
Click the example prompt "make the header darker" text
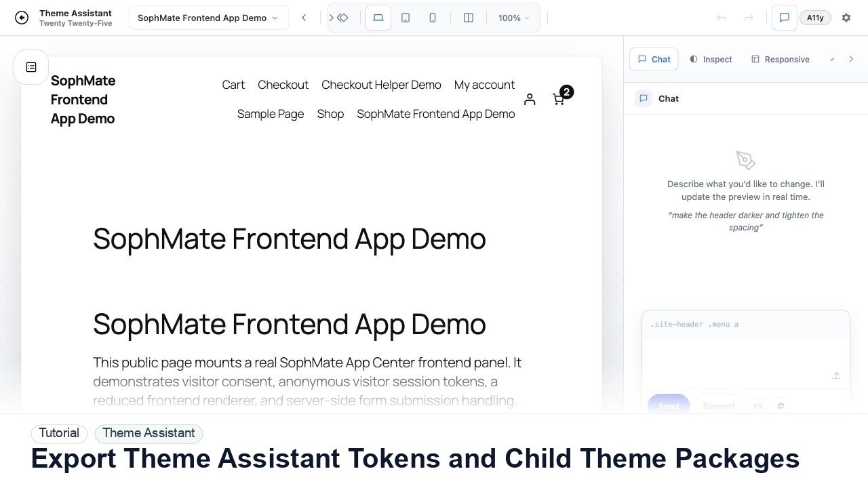click(745, 222)
